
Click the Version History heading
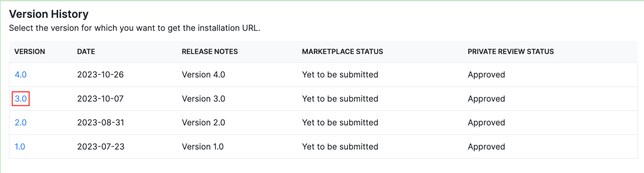pyautogui.click(x=49, y=14)
